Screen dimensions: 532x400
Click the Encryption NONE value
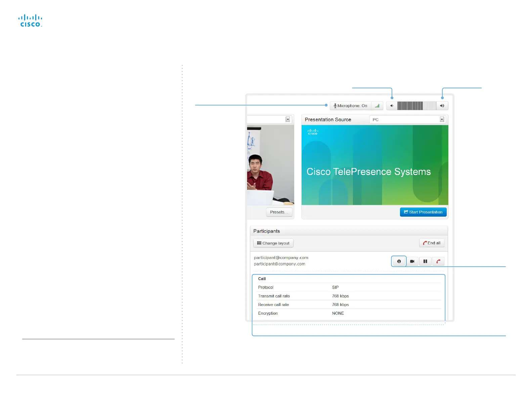338,313
